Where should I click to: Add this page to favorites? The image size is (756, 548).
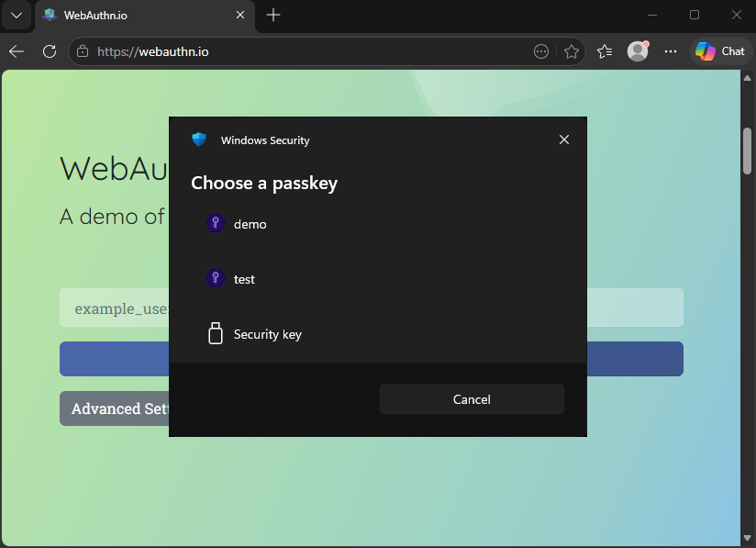click(x=572, y=51)
